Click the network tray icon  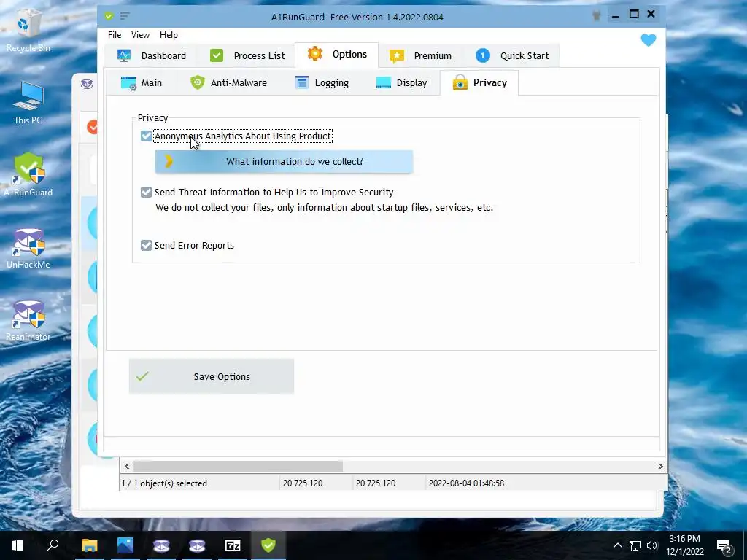(635, 545)
